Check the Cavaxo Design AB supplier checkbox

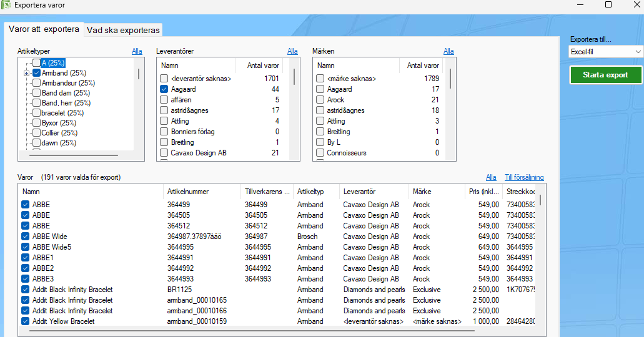[x=164, y=153]
